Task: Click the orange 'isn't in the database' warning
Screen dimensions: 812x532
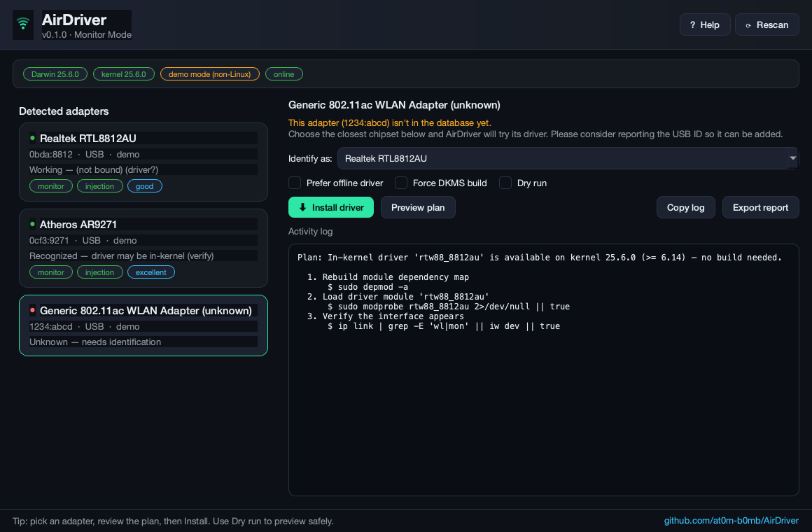Action: coord(389,122)
